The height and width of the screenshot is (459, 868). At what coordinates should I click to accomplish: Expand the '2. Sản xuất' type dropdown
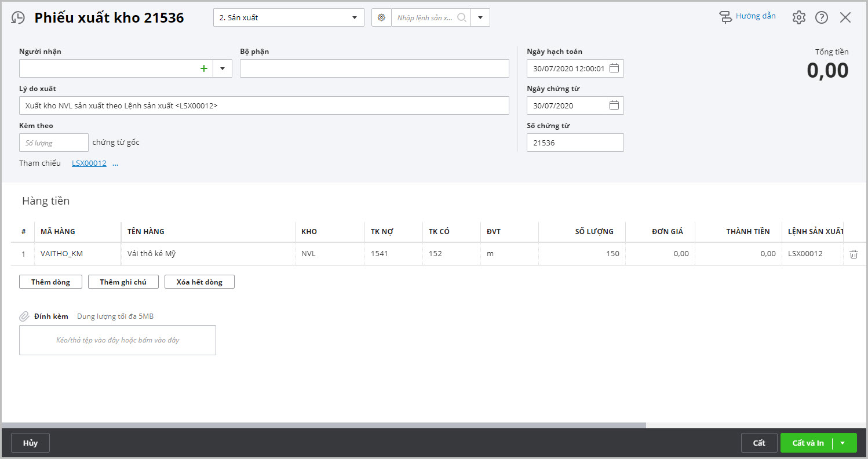click(354, 17)
